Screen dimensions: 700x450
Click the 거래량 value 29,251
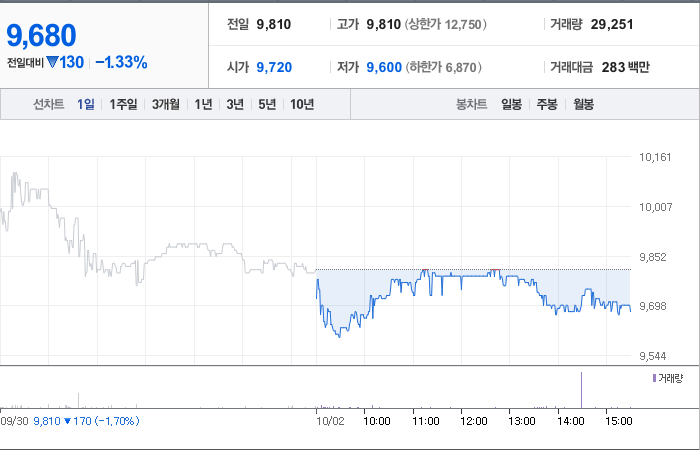click(x=612, y=24)
